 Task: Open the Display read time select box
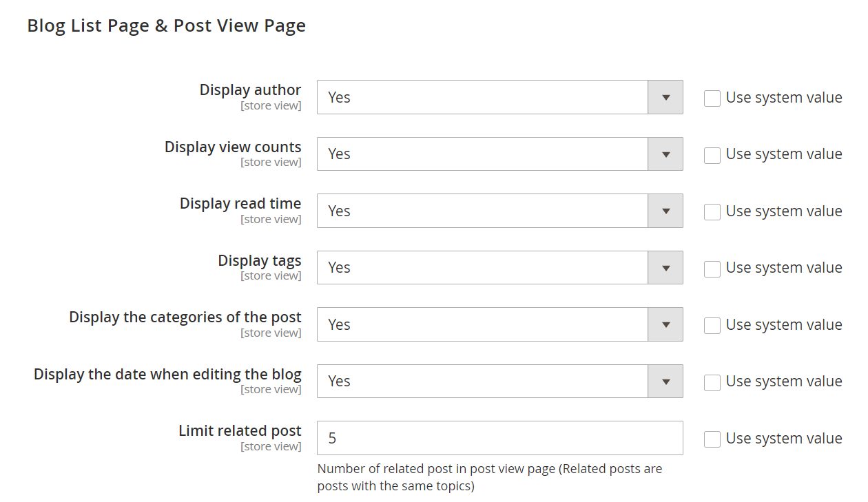tap(499, 211)
